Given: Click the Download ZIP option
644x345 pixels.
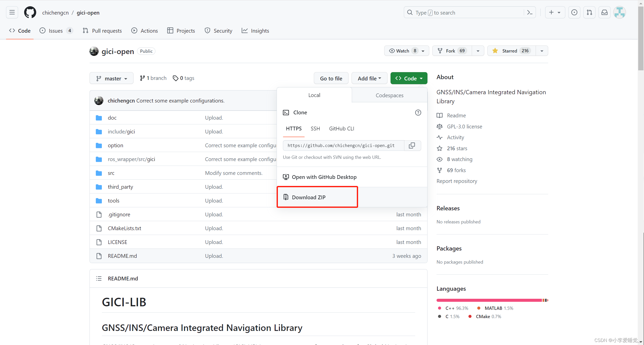Looking at the screenshot, I should (309, 197).
